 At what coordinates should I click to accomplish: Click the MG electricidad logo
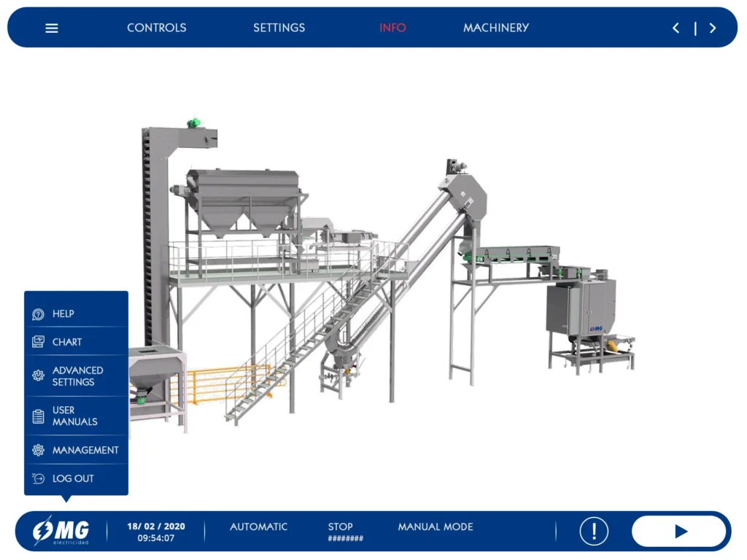click(61, 531)
